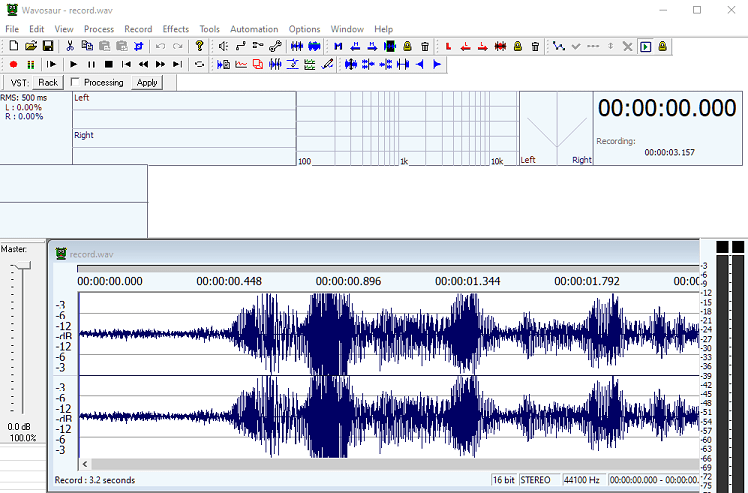Click the red spectrum analysis graph icon
Viewport: 748px width, 493px height.
241,64
